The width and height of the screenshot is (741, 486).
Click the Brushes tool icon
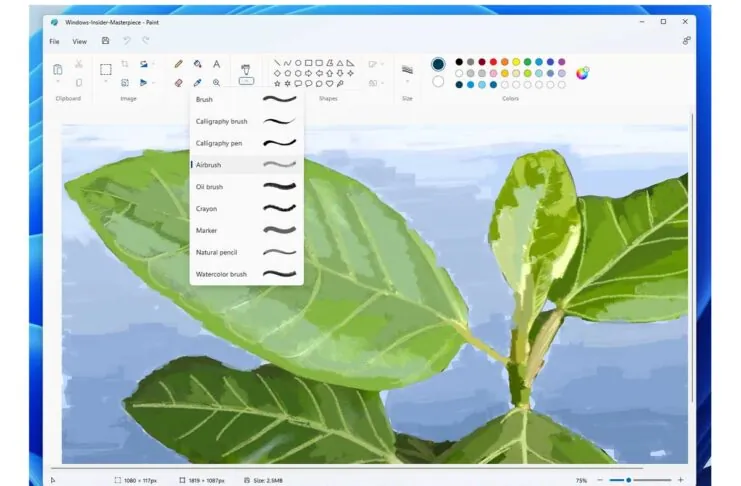click(246, 69)
